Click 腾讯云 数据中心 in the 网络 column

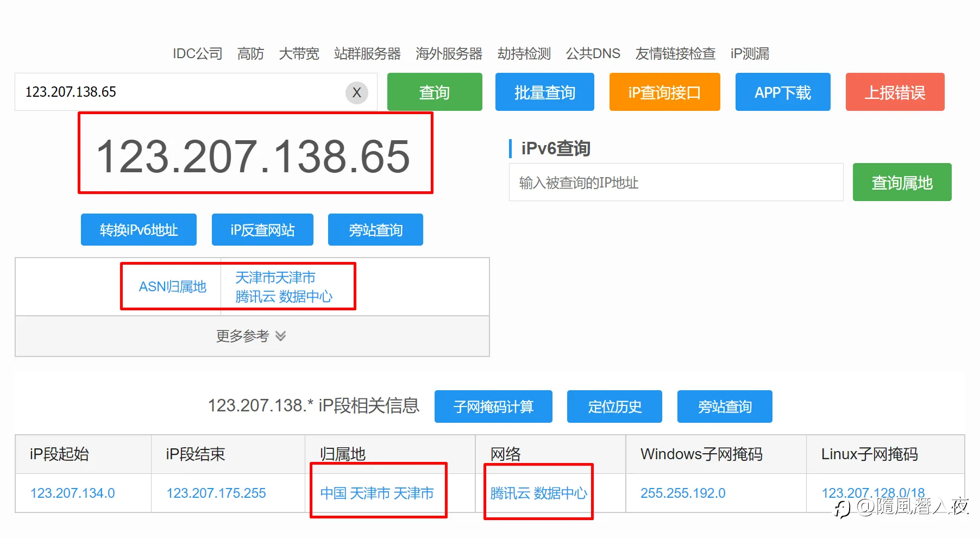[538, 493]
